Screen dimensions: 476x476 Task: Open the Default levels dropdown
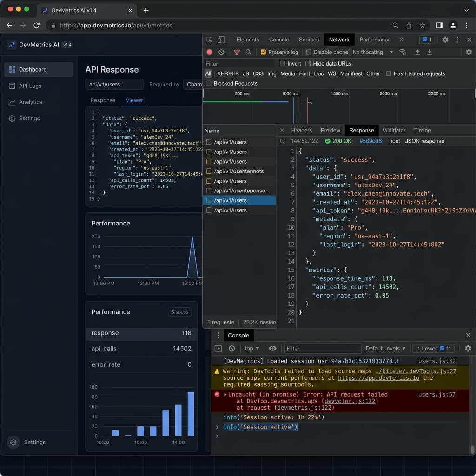[x=385, y=349]
